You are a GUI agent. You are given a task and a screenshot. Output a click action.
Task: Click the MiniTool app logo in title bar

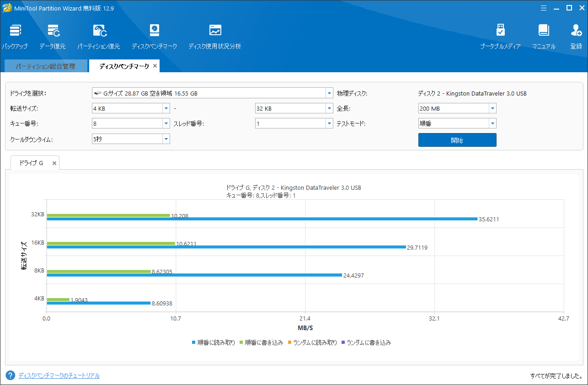click(7, 8)
